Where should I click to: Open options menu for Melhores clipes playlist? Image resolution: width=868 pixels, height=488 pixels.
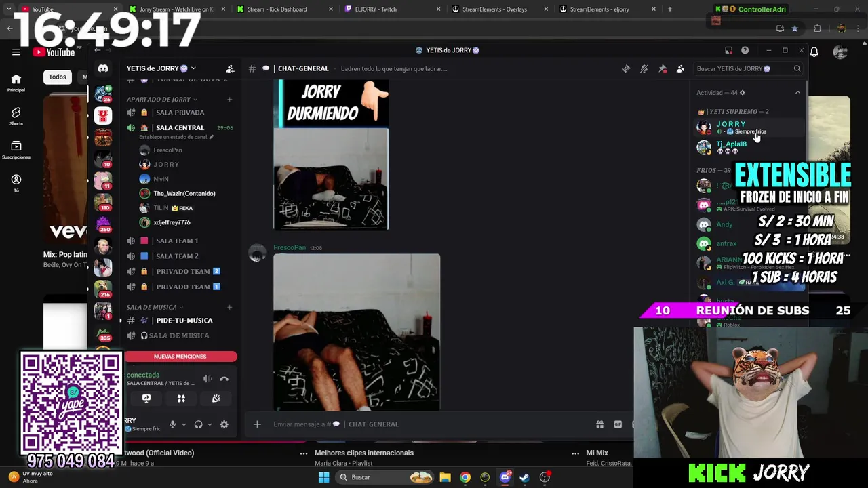point(575,453)
